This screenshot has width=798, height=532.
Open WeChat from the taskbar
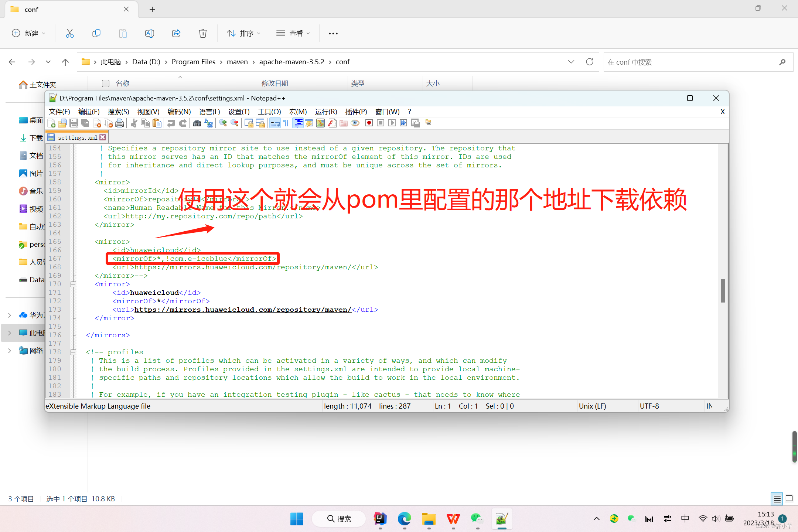tap(477, 519)
